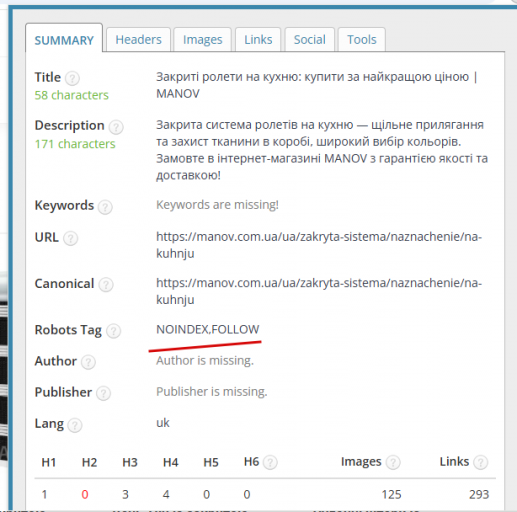
Task: Click the Publisher field label
Action: pyautogui.click(x=63, y=392)
